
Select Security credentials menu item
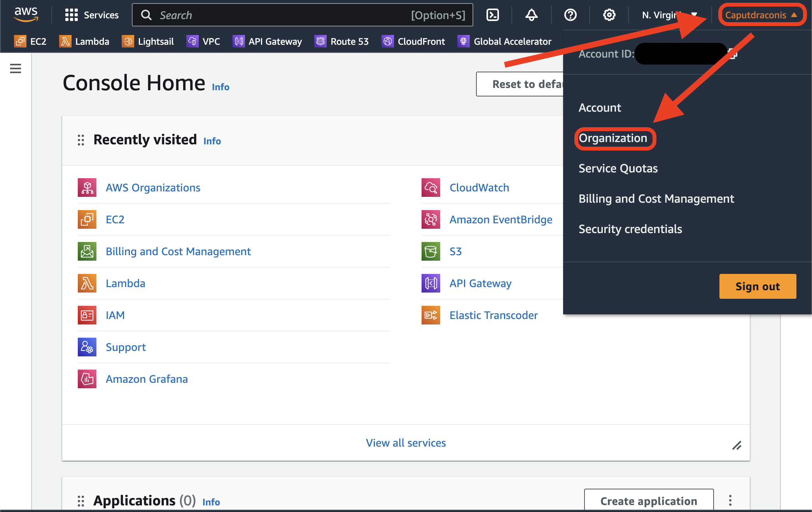click(x=630, y=229)
